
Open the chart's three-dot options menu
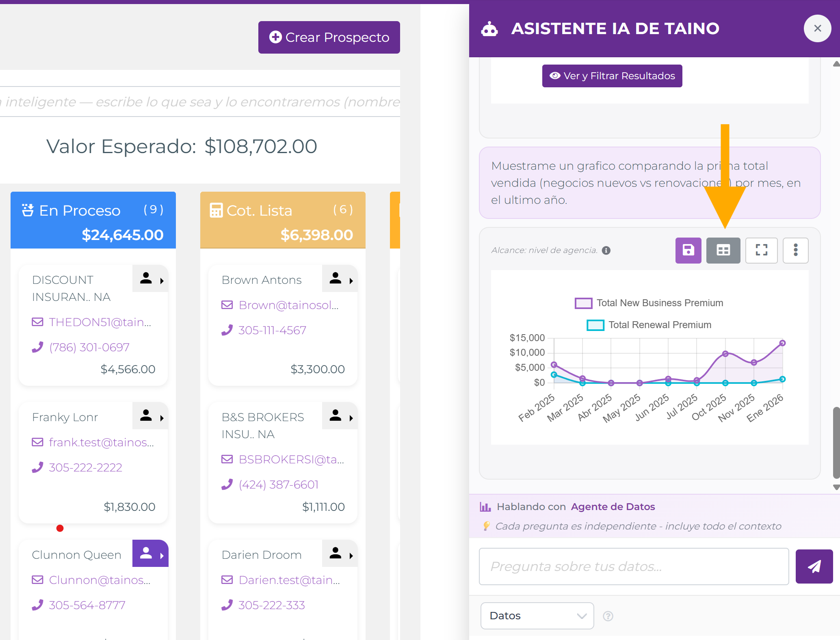pos(795,250)
